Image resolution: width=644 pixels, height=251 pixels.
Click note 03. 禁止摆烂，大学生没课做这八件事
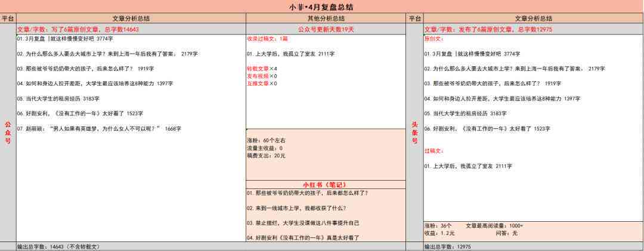303,223
